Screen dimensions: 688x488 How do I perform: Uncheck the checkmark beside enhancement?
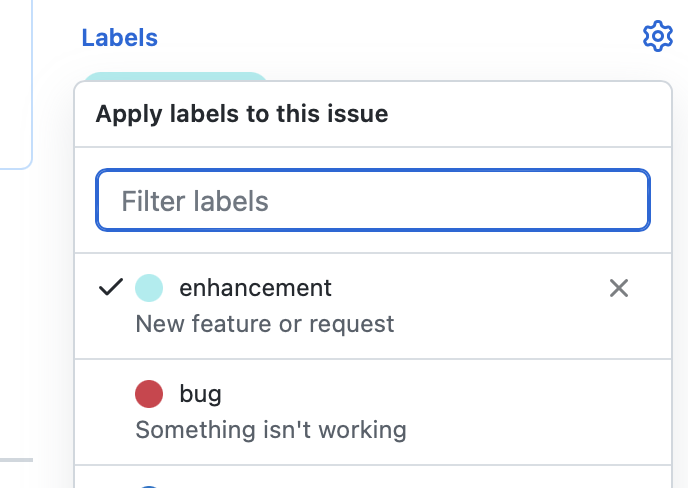(x=111, y=287)
